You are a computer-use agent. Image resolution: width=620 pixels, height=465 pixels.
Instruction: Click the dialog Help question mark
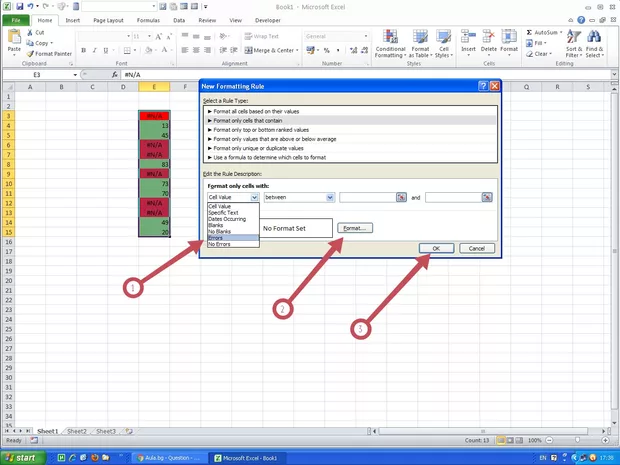(x=483, y=86)
